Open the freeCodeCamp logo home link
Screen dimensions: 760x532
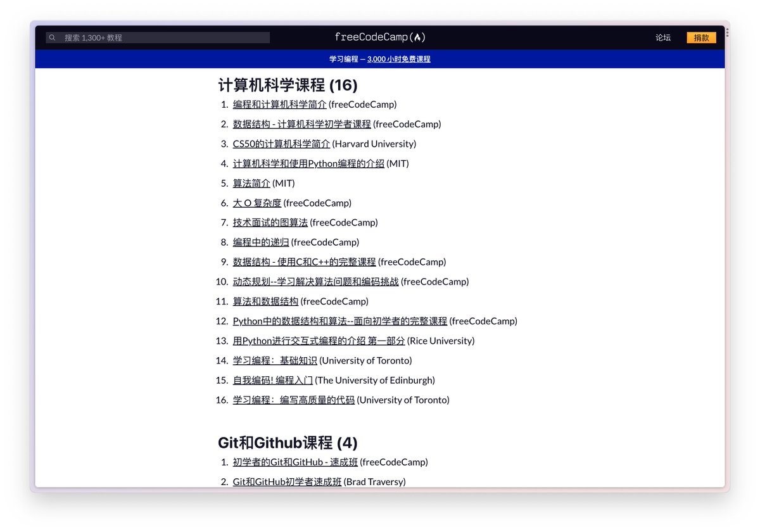coord(380,37)
